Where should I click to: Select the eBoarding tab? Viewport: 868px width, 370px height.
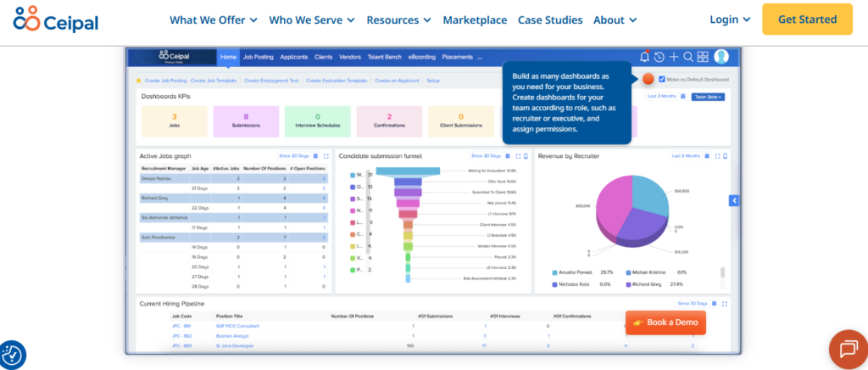coord(422,57)
